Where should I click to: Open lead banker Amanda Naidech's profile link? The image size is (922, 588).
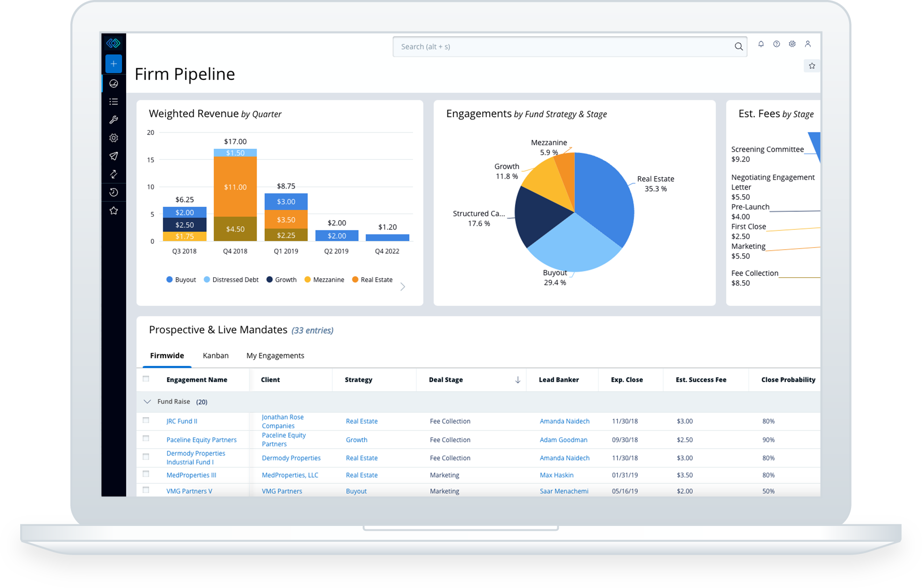[564, 421]
